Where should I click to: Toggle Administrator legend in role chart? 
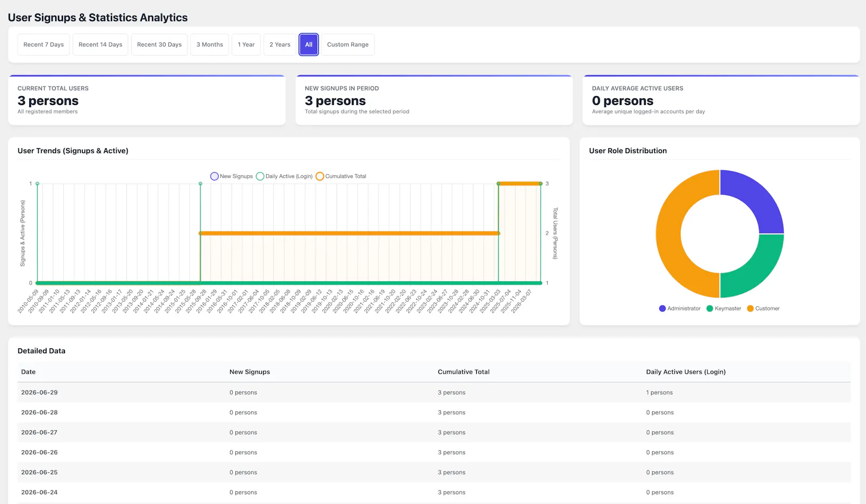[680, 308]
